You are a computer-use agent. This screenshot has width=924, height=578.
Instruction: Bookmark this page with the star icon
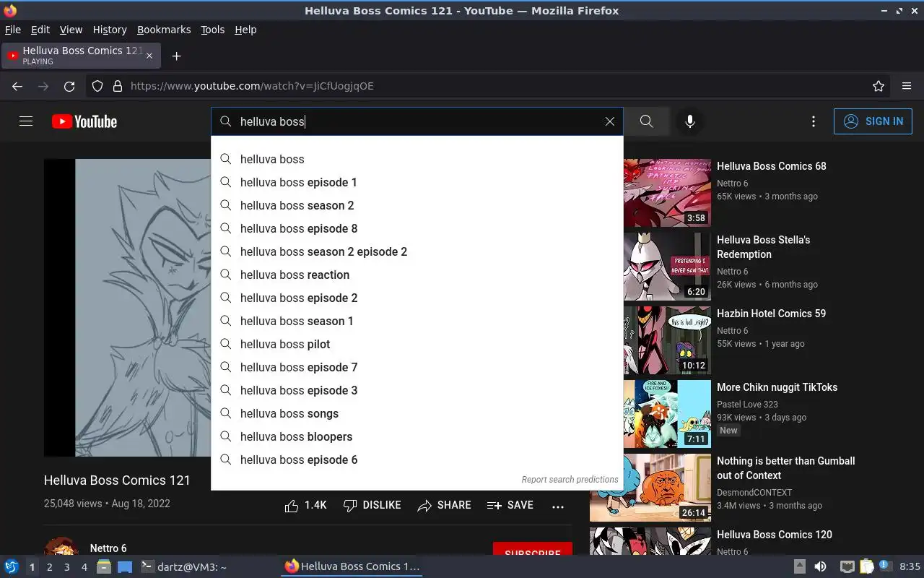pyautogui.click(x=879, y=86)
